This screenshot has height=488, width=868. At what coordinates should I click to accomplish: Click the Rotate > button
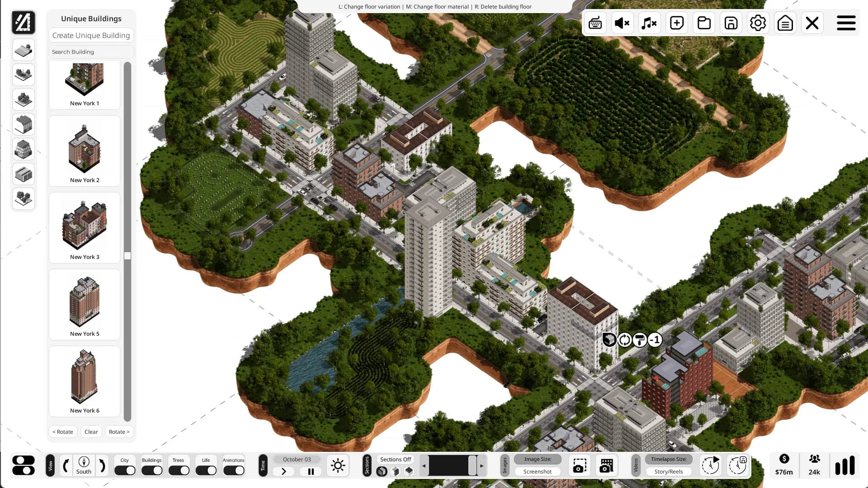pyautogui.click(x=119, y=432)
